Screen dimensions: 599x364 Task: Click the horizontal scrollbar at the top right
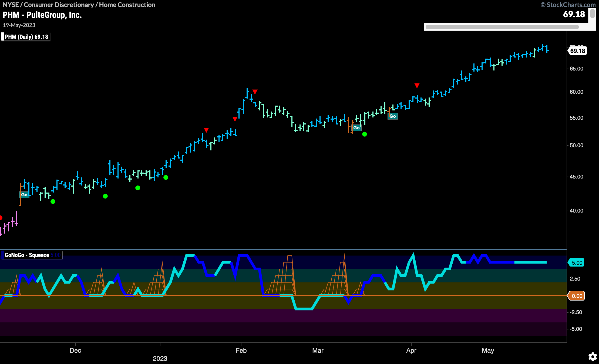point(502,27)
